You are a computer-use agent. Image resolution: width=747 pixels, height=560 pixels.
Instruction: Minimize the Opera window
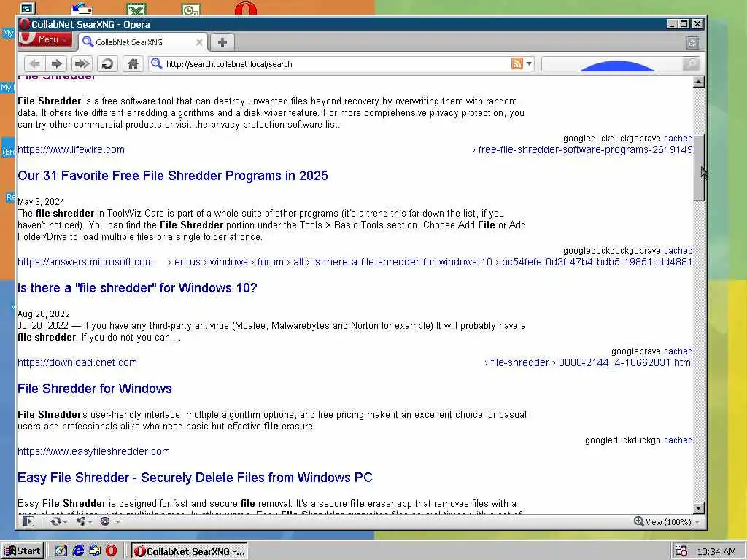672,24
